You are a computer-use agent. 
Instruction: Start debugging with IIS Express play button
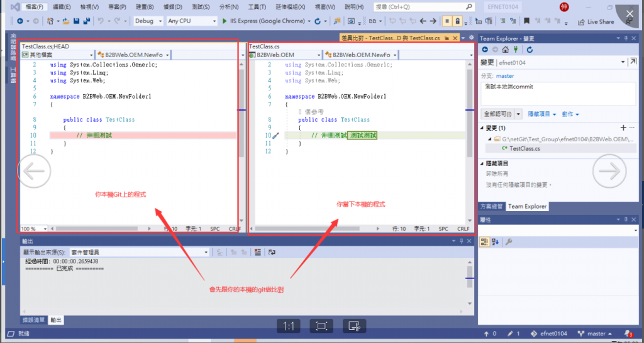pyautogui.click(x=225, y=21)
